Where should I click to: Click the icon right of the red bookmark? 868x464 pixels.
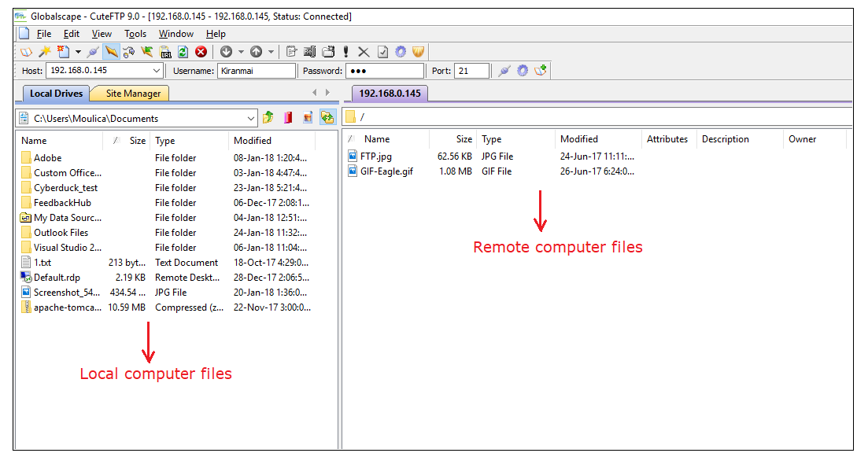point(308,117)
